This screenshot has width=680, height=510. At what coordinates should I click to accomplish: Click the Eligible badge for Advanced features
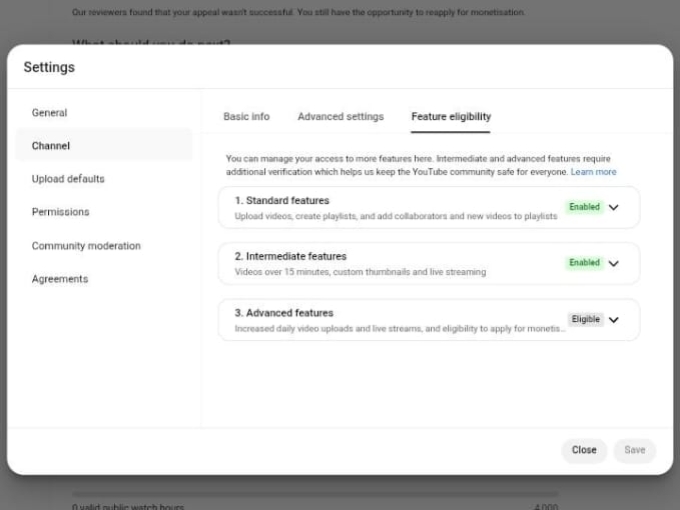585,319
